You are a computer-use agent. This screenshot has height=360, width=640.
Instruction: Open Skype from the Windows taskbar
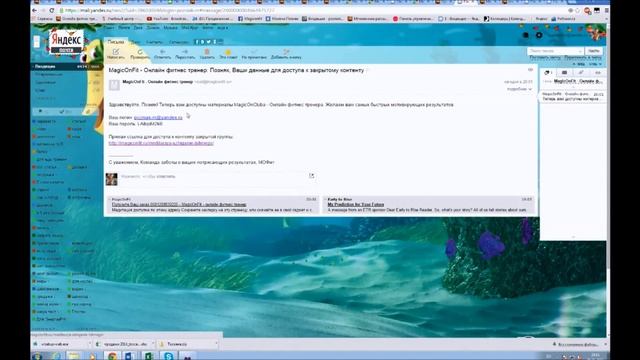pyautogui.click(x=169, y=356)
